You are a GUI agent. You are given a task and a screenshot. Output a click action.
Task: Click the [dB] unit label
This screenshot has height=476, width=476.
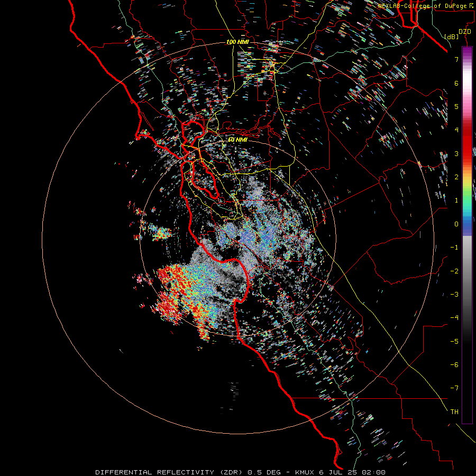(451, 36)
